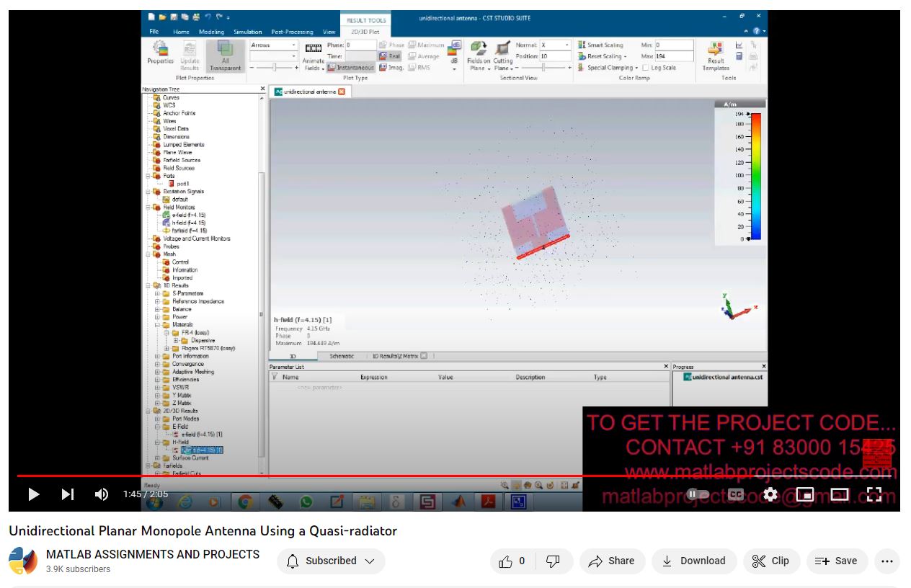Expand the VSWR folder

pyautogui.click(x=158, y=387)
